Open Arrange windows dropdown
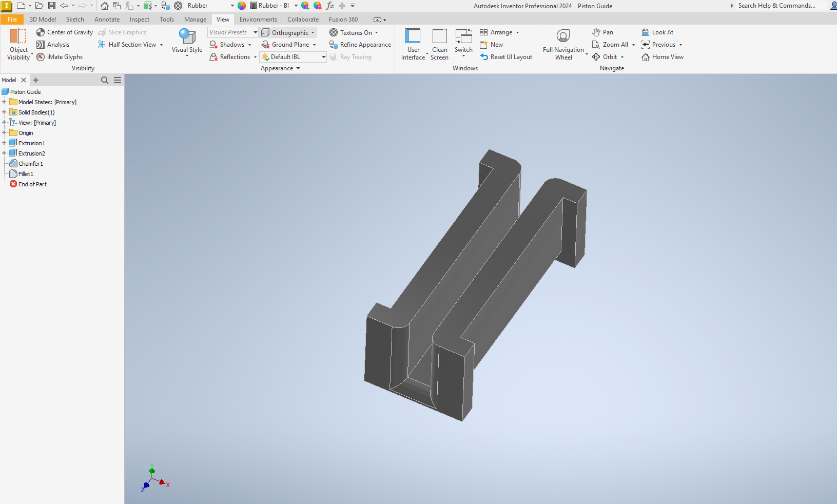837x504 pixels. 499,32
